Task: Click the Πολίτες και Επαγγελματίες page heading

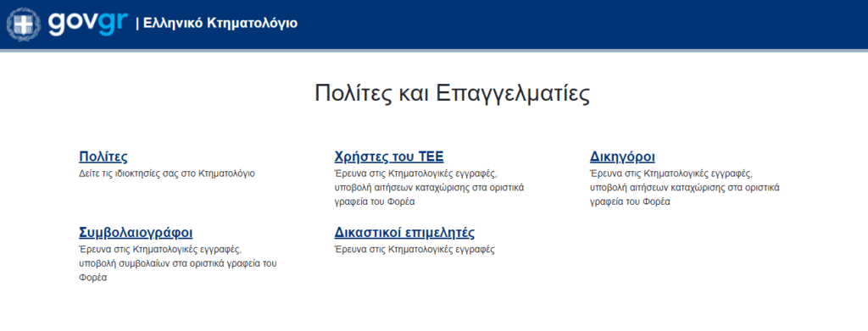Action: coord(453,93)
